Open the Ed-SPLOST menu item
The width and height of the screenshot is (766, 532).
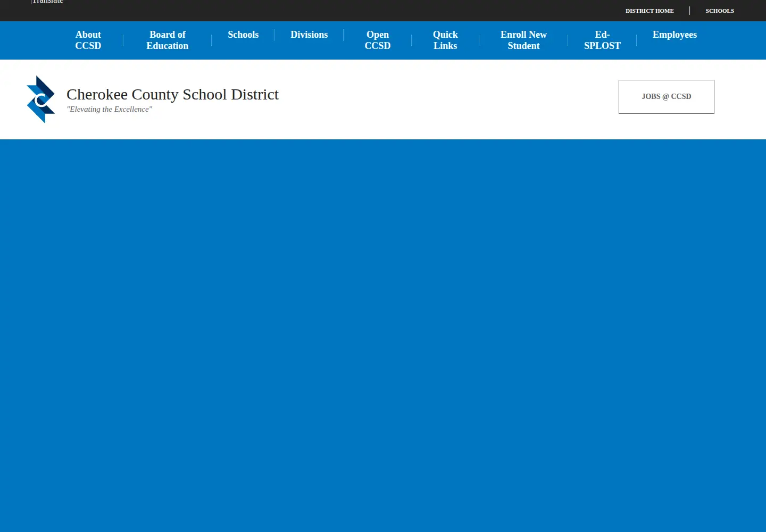coord(602,40)
